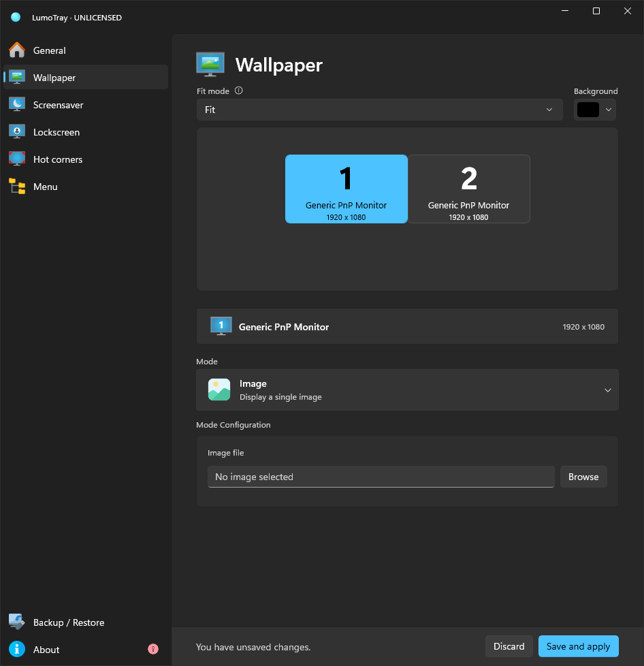Select monitor 2 tile in preview
The image size is (644, 666).
click(x=468, y=189)
